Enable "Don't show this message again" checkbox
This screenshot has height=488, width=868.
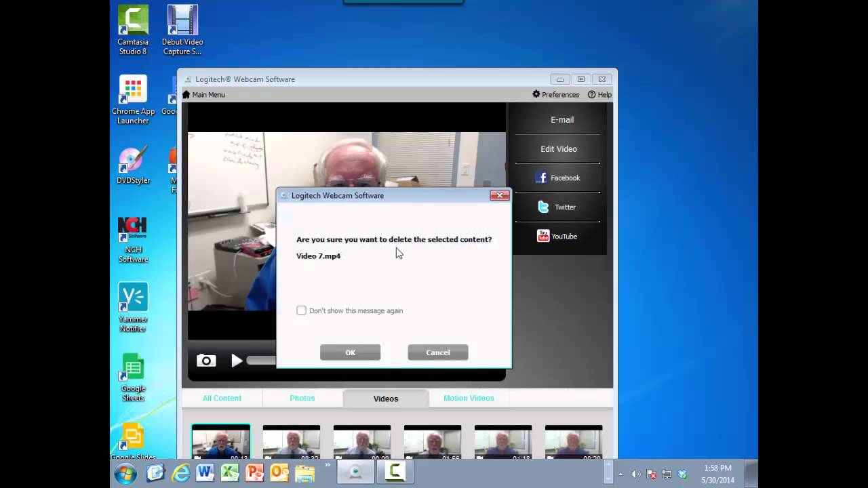[x=301, y=310]
